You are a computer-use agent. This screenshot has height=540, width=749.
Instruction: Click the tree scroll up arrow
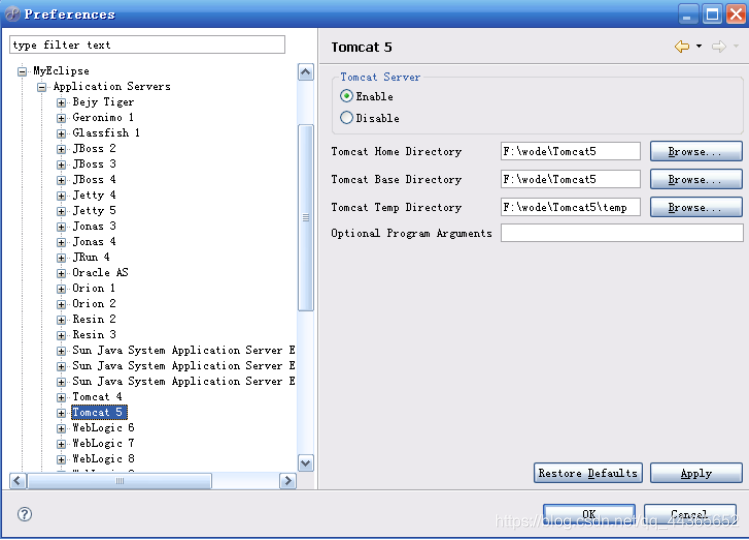point(306,72)
